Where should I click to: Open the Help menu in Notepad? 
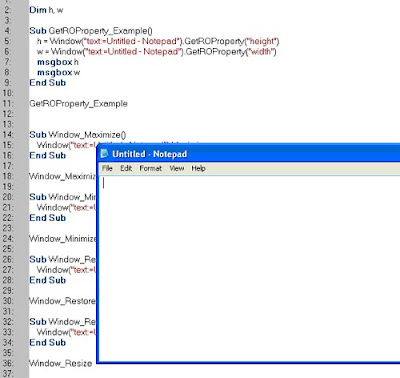[198, 168]
